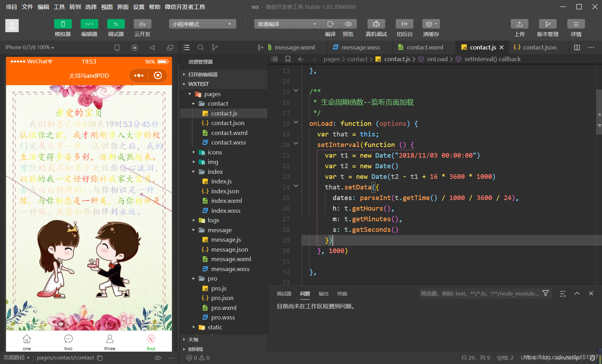Click the bookmark icon in breadcrumb bar
The image size is (602, 364).
[x=288, y=59]
